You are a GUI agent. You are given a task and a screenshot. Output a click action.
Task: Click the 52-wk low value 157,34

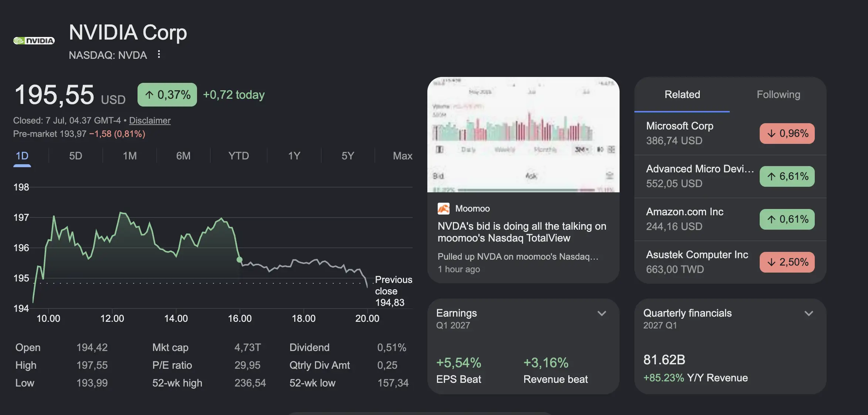click(393, 383)
